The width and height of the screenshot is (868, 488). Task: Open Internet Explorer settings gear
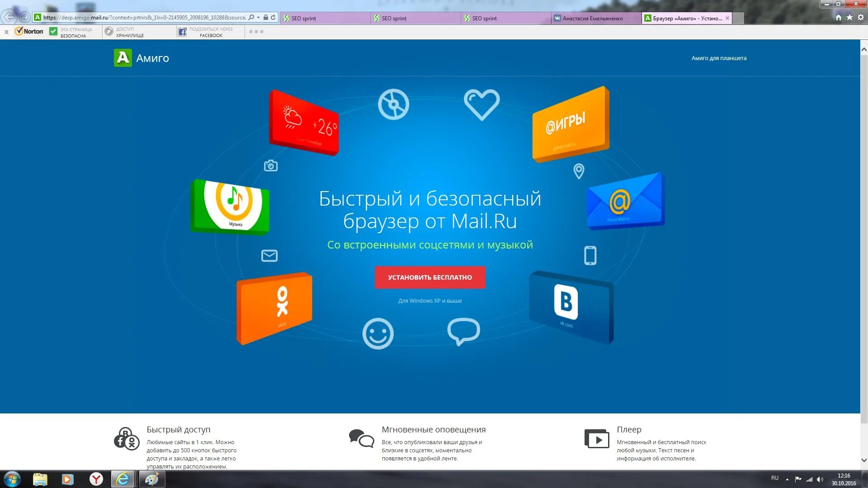pos(860,18)
